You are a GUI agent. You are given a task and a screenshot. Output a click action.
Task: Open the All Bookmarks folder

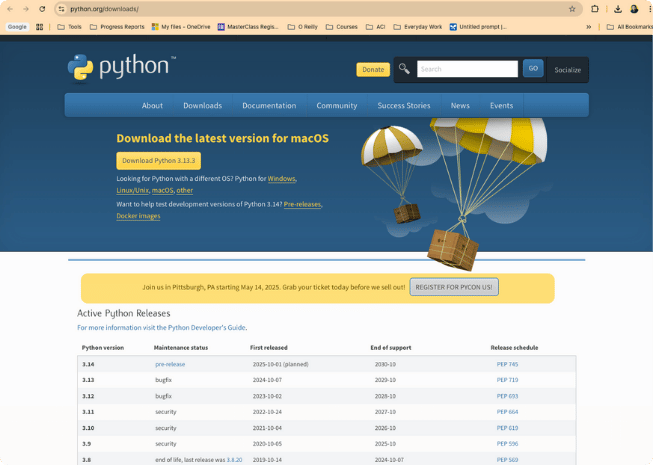629,27
